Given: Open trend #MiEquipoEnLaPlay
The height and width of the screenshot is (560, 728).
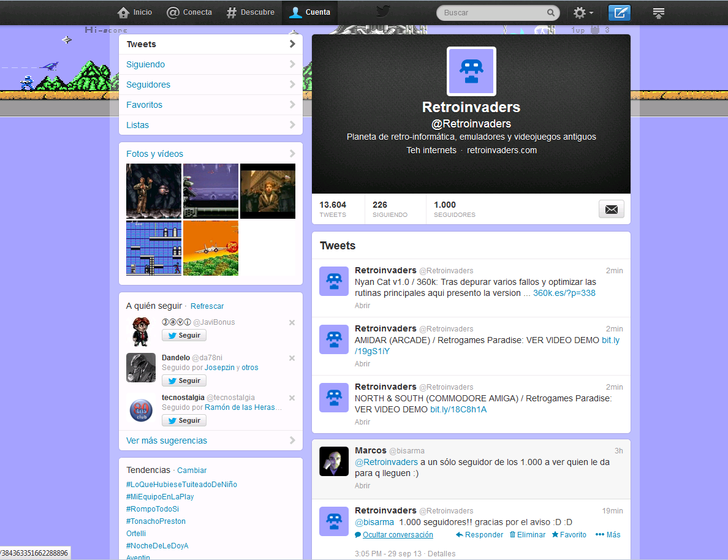Looking at the screenshot, I should [x=160, y=497].
